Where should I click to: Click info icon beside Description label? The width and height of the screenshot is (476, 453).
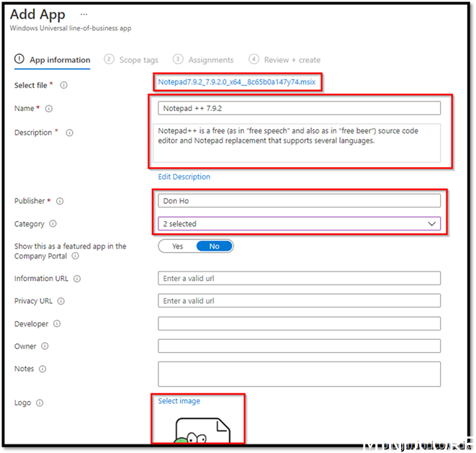tap(69, 133)
